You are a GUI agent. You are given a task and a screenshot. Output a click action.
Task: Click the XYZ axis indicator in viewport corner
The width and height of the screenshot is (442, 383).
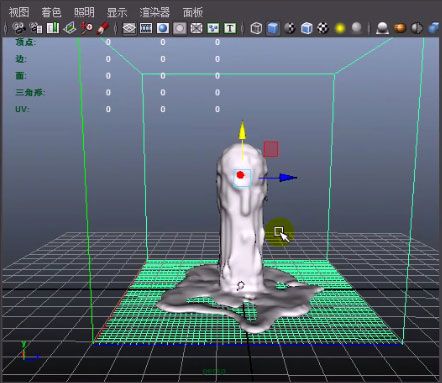point(29,351)
